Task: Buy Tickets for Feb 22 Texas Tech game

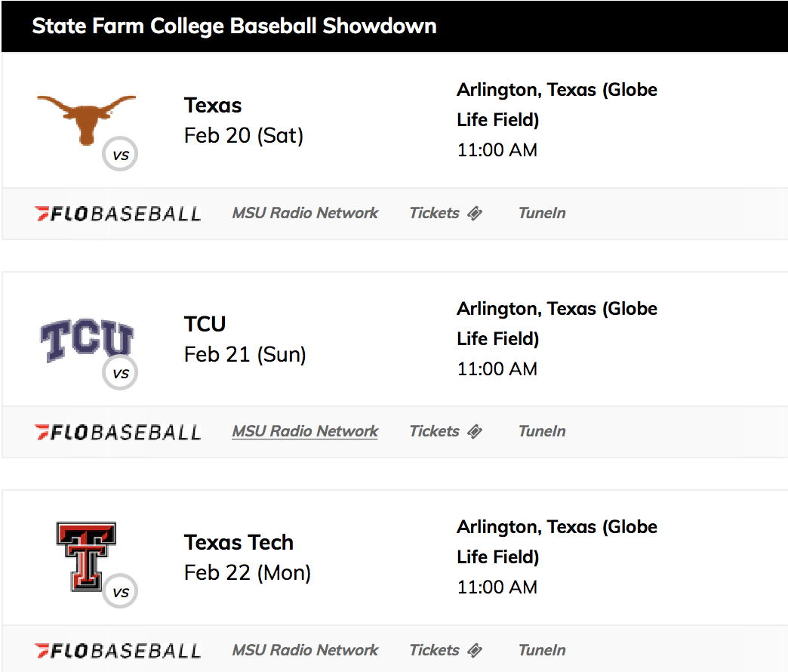Action: click(x=434, y=650)
